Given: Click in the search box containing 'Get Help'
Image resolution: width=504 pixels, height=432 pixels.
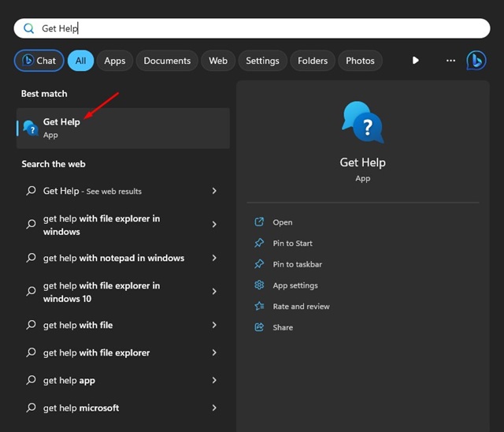Looking at the screenshot, I should [252, 28].
